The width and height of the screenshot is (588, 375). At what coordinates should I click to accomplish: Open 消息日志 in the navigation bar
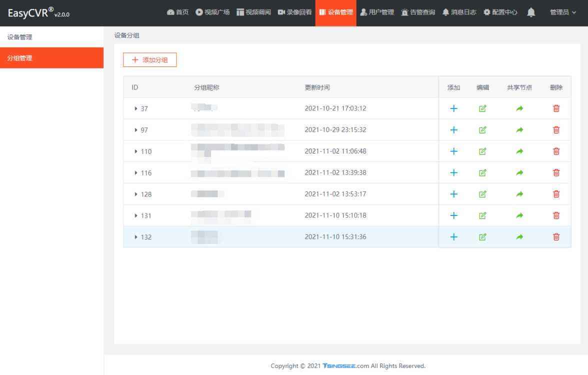tap(459, 12)
